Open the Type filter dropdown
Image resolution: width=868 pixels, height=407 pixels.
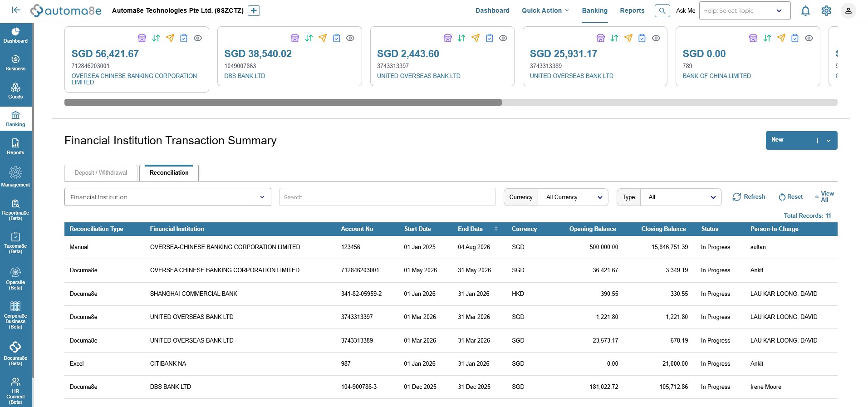click(x=681, y=197)
